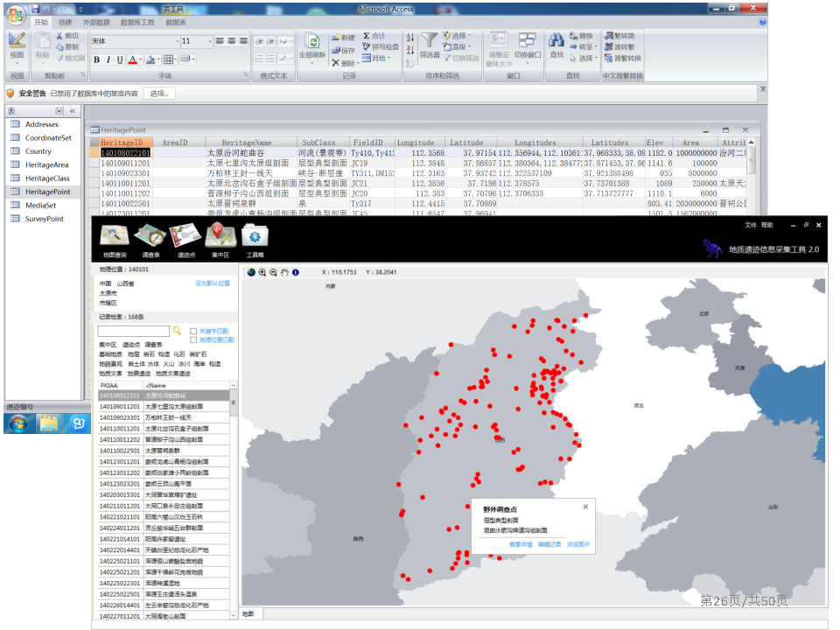Open the 帮助 menu in heritage tool

(x=767, y=225)
